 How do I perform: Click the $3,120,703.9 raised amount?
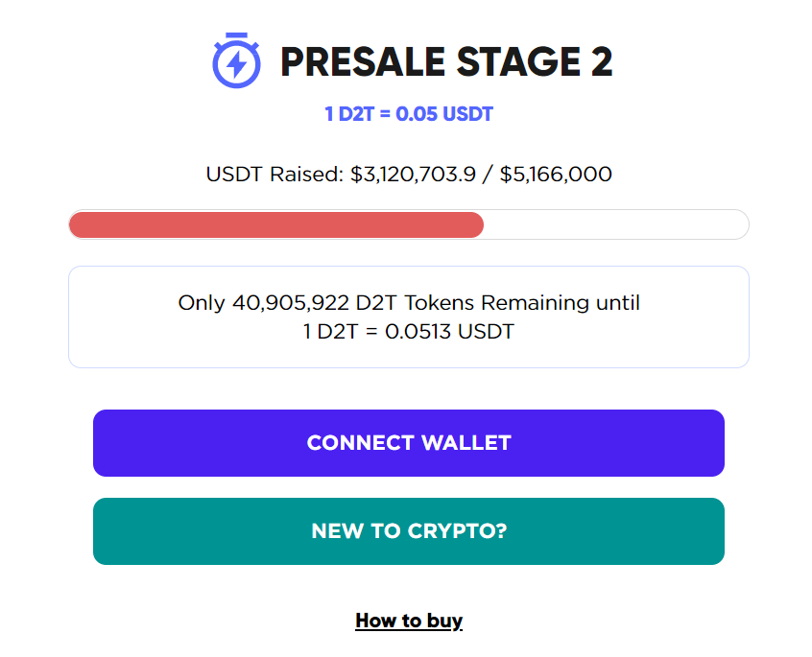pyautogui.click(x=413, y=175)
